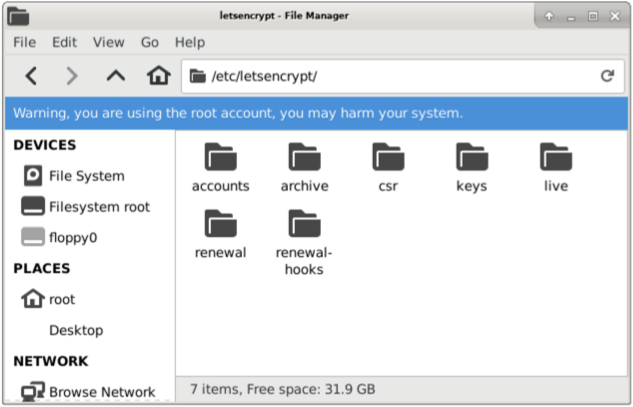Open the Go menu
Screen dimensions: 633x407
click(150, 42)
